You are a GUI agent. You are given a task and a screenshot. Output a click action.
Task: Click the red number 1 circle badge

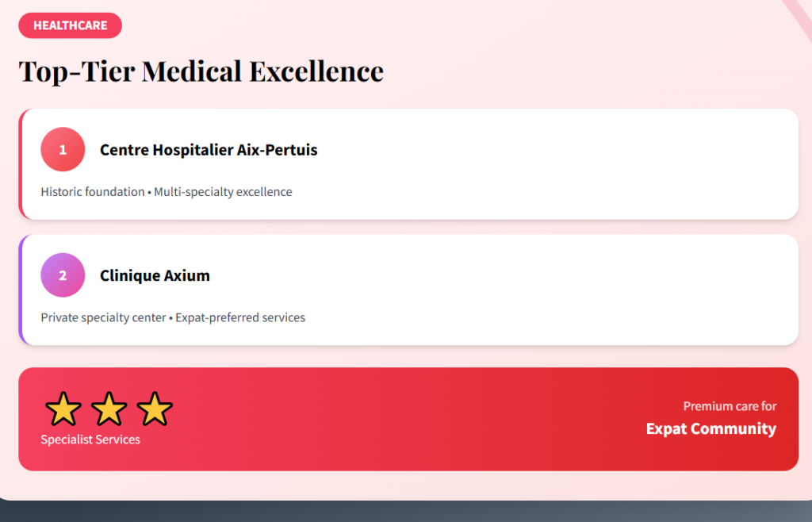tap(63, 149)
